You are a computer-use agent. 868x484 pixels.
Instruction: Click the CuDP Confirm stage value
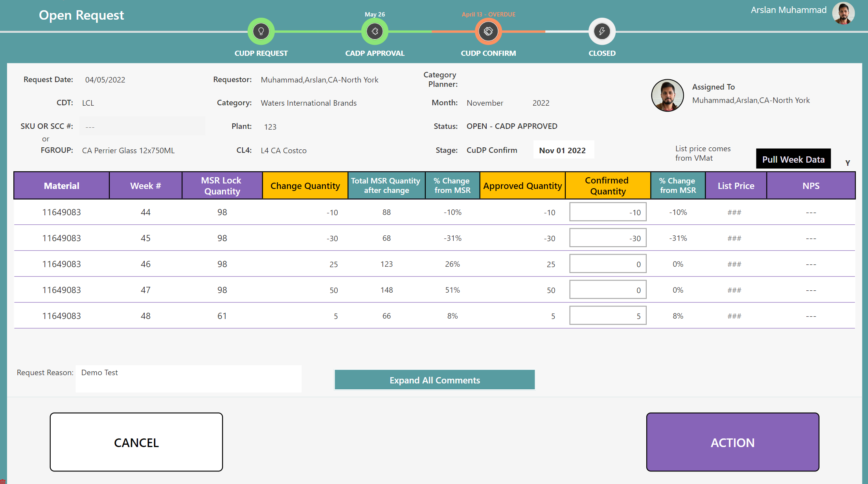(x=492, y=150)
